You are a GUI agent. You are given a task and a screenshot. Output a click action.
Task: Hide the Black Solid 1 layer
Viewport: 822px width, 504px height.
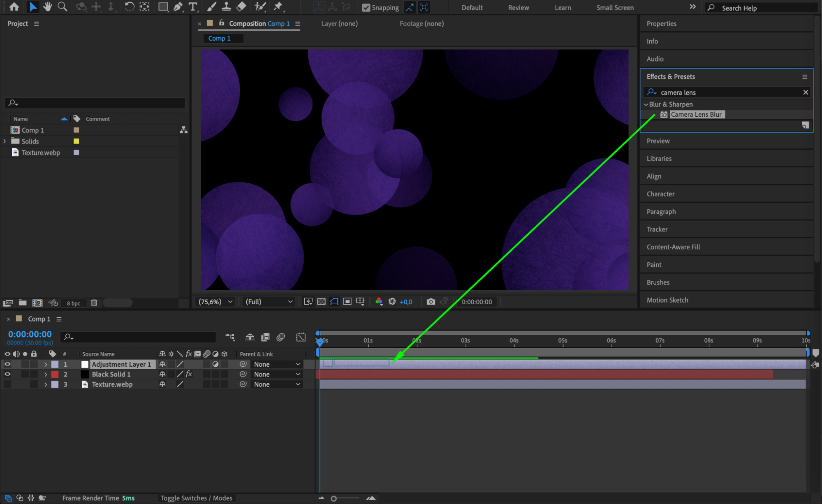pos(7,374)
